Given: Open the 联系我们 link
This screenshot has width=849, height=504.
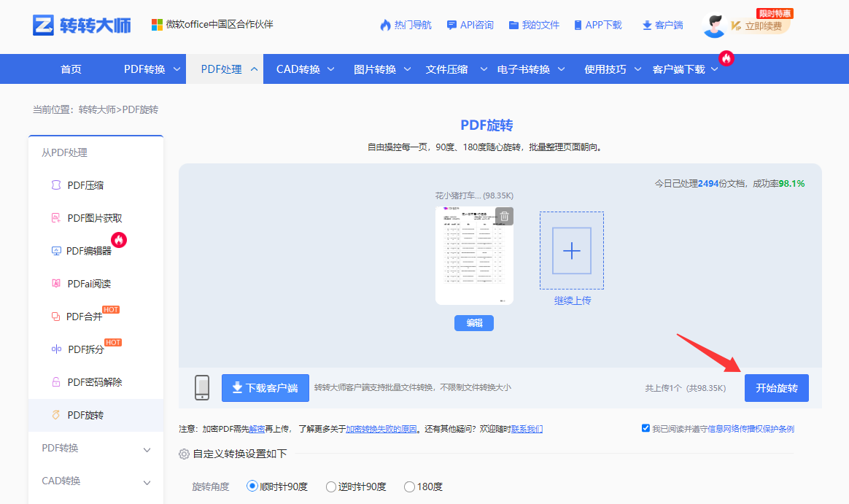Looking at the screenshot, I should click(x=527, y=429).
